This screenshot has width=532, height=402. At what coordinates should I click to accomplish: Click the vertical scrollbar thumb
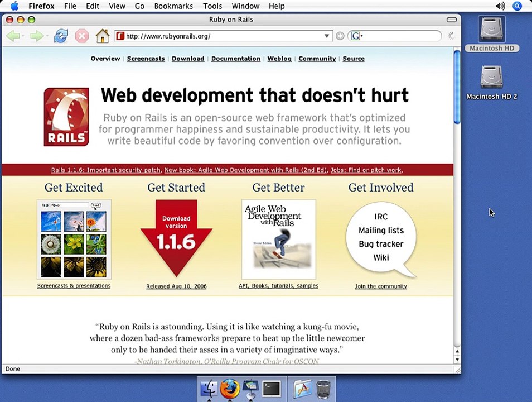click(457, 87)
